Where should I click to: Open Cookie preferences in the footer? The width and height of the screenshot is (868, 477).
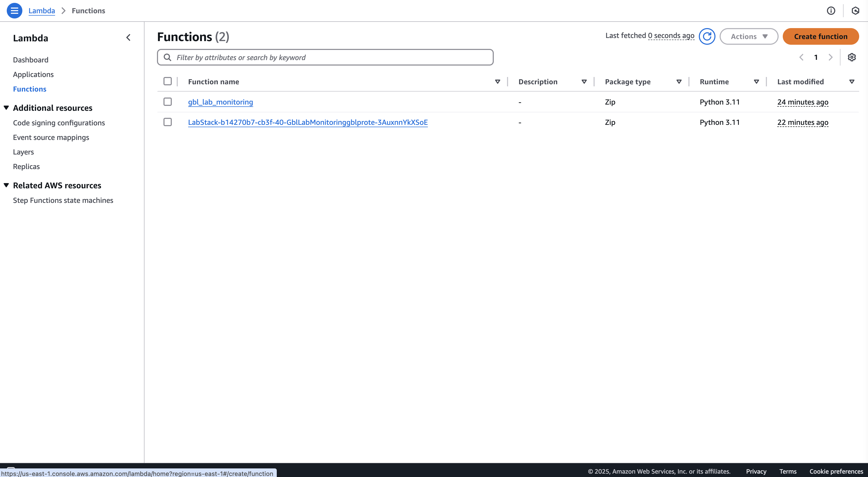click(836, 471)
